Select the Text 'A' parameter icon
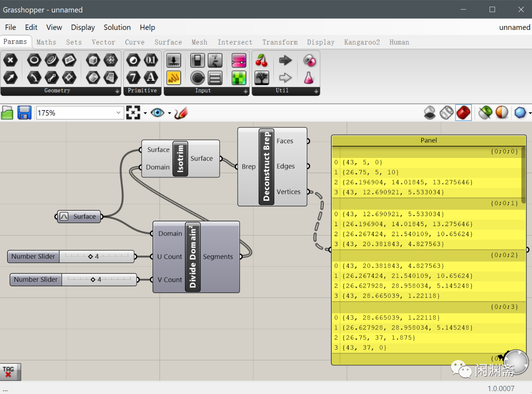The image size is (532, 394). click(150, 77)
